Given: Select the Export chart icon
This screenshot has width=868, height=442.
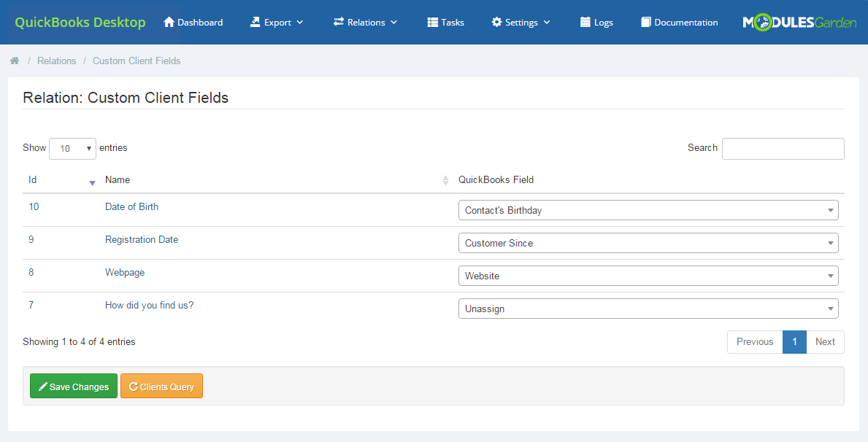Looking at the screenshot, I should tap(255, 22).
